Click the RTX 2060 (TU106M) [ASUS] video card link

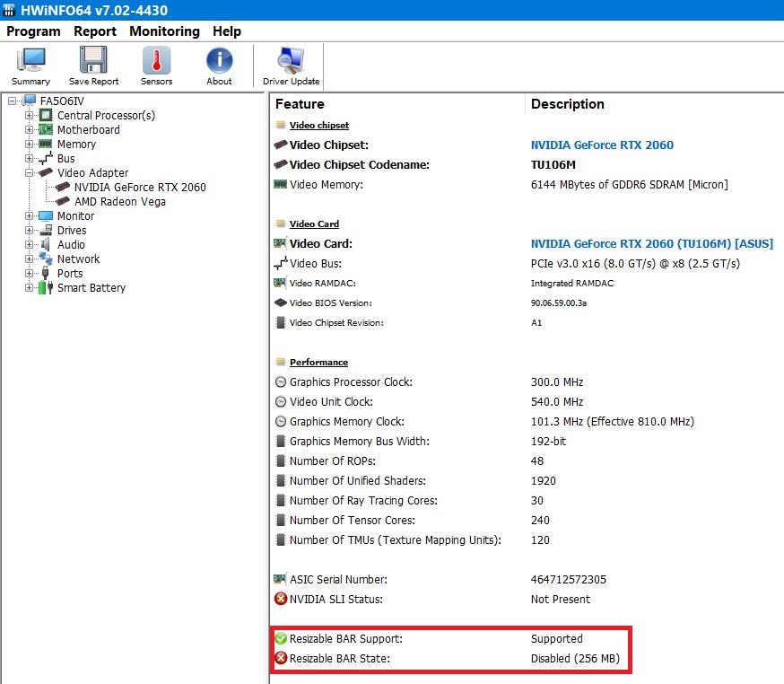pos(651,243)
